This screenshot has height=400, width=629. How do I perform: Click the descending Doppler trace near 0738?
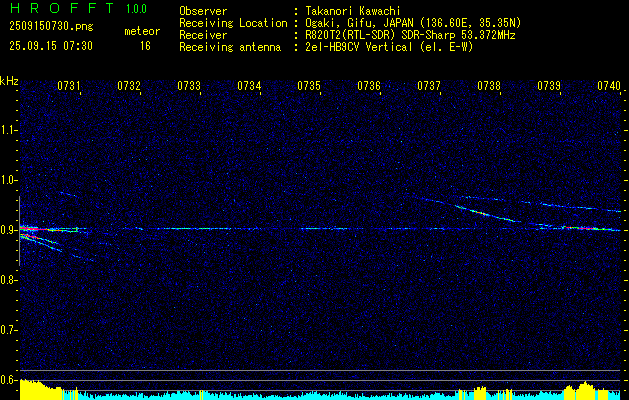click(x=485, y=213)
